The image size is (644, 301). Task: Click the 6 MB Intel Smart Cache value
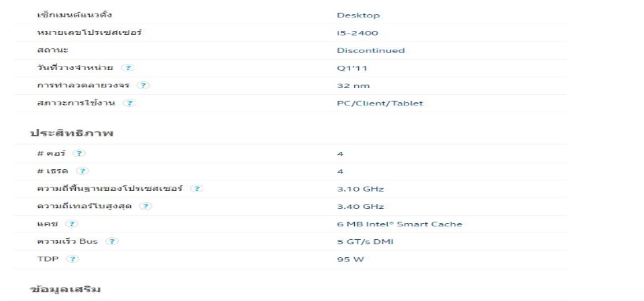click(399, 224)
